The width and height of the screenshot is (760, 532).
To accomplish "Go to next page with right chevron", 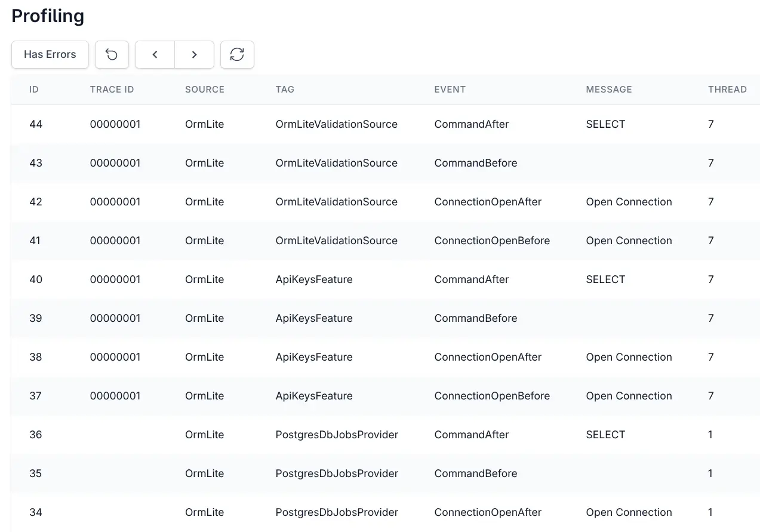I will click(194, 54).
